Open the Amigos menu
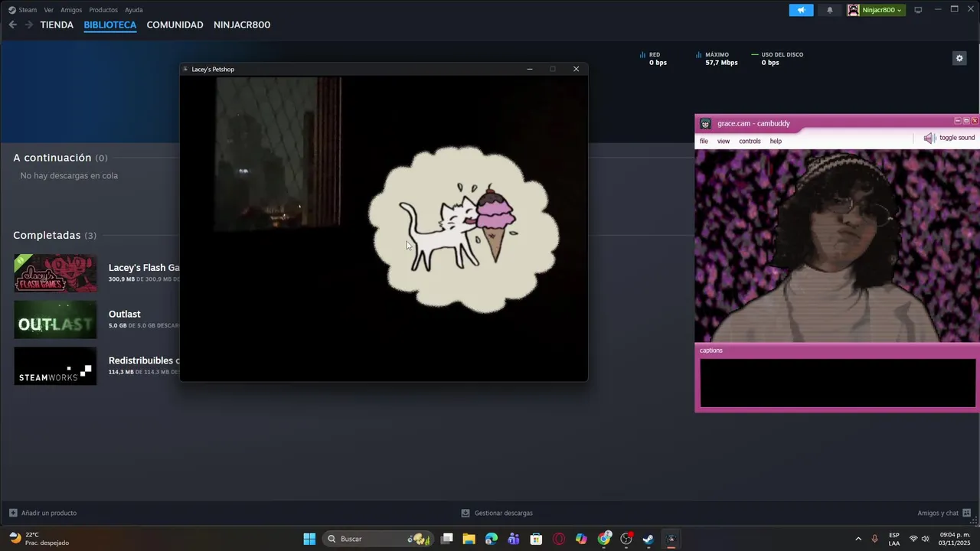980x551 pixels. pos(71,10)
